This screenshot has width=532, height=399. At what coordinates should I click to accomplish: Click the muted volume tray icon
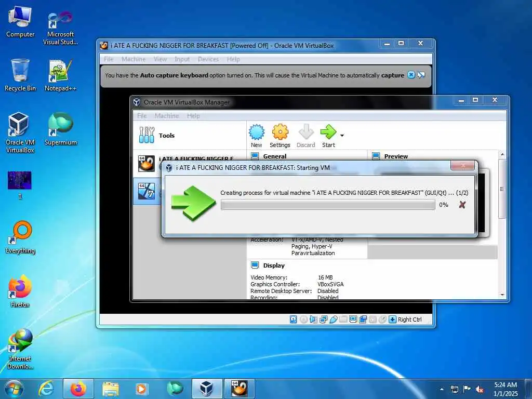point(480,389)
